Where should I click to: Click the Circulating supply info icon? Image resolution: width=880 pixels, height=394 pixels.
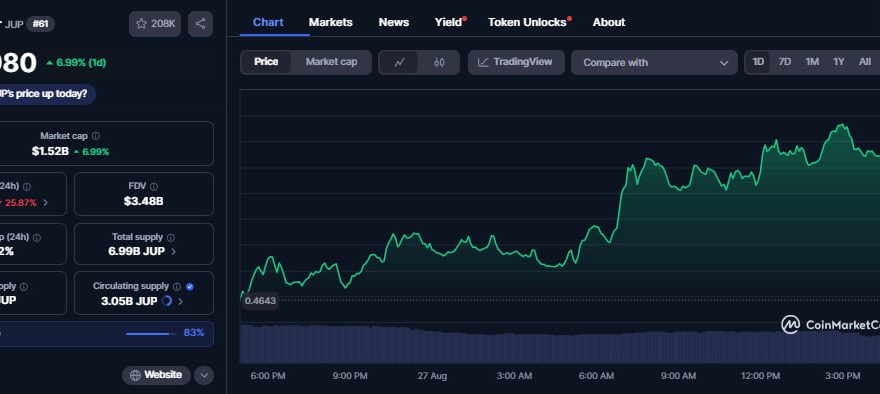(177, 287)
